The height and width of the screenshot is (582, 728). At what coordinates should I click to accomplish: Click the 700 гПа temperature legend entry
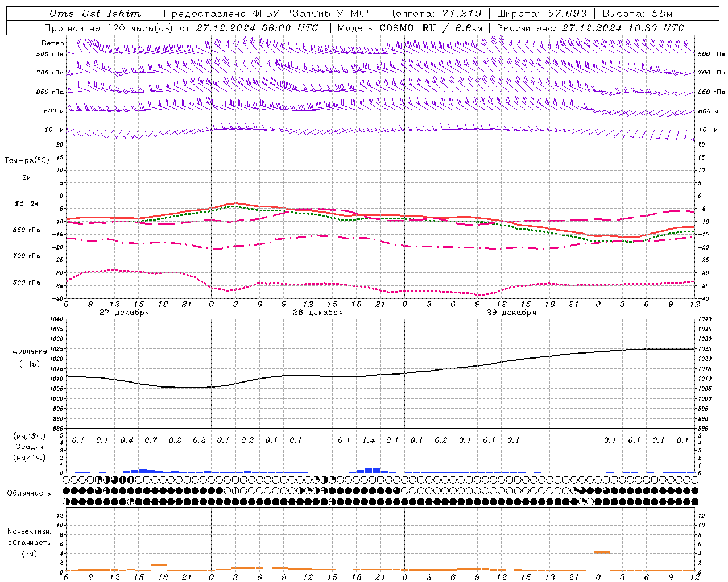(27, 256)
